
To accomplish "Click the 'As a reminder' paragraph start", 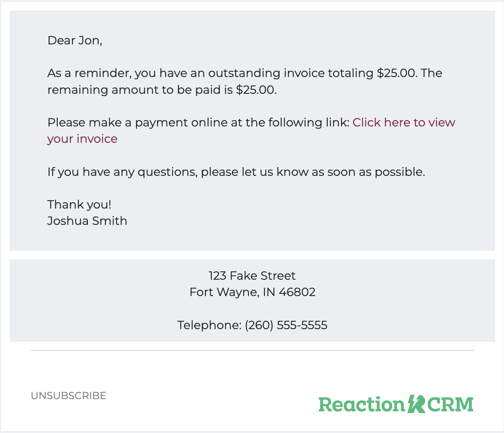I will [90, 73].
